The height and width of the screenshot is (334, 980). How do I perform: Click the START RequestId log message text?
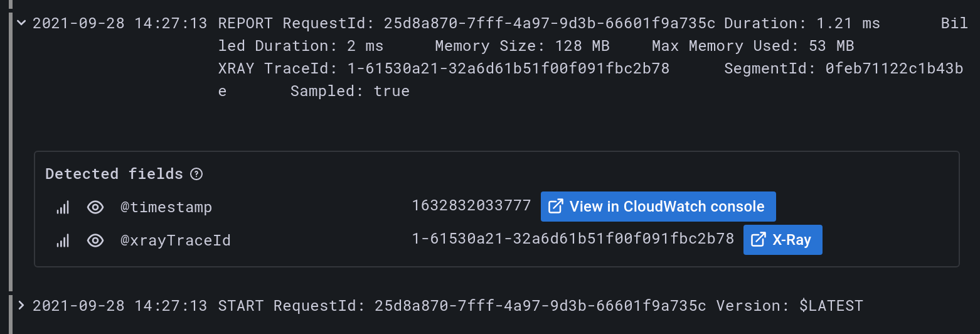[x=540, y=306]
